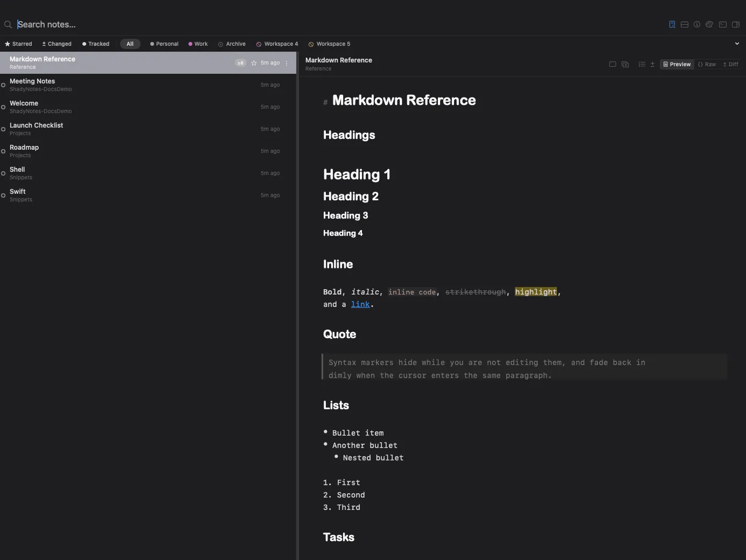This screenshot has height=560, width=746.
Task: Open the Launch Checklist note
Action: pos(148,129)
